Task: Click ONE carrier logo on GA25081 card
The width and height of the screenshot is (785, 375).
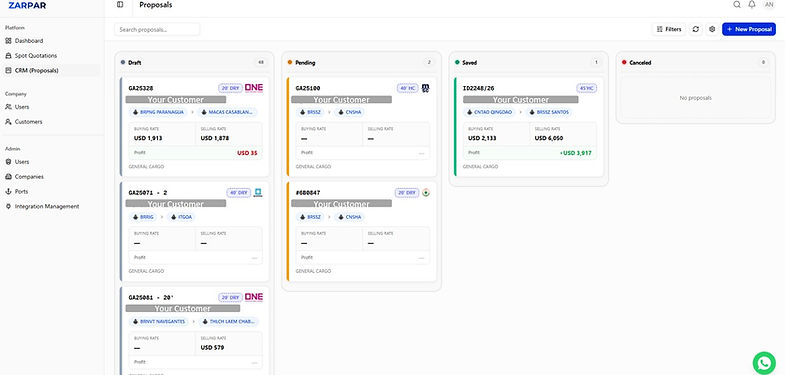Action: coord(254,297)
